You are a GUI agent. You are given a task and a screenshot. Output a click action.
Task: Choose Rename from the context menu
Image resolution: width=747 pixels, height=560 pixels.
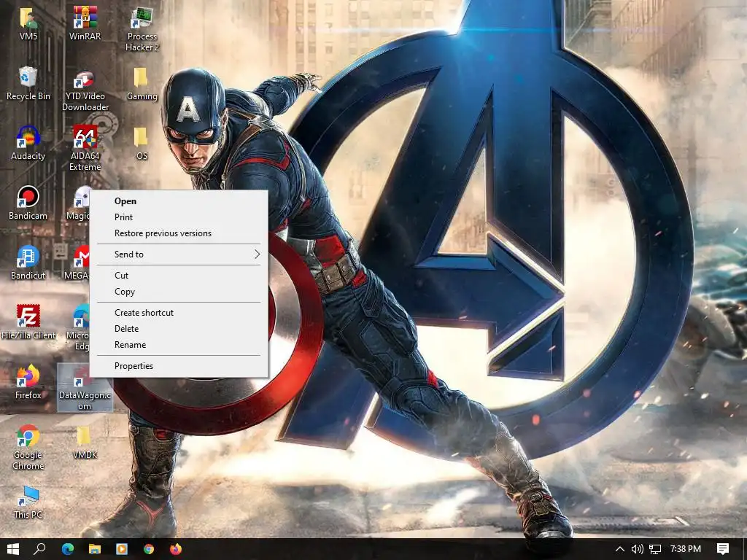coord(179,345)
